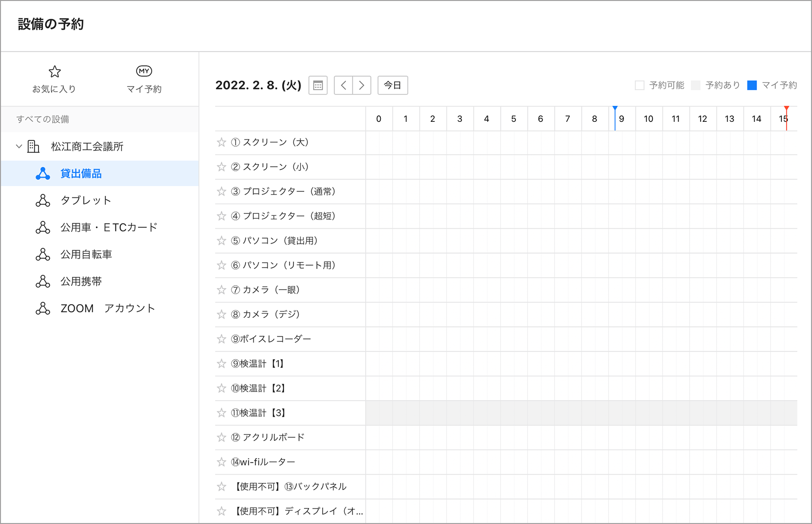Jump to today with 今日 button

point(392,85)
